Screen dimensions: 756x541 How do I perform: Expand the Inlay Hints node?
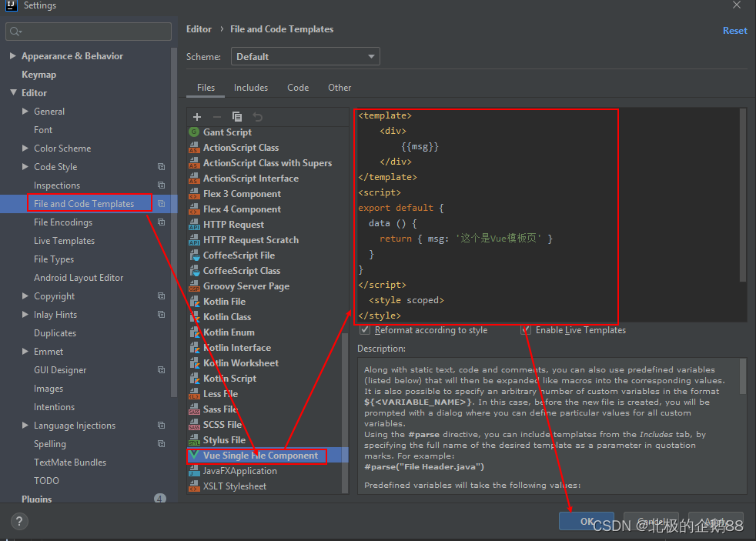(25, 315)
